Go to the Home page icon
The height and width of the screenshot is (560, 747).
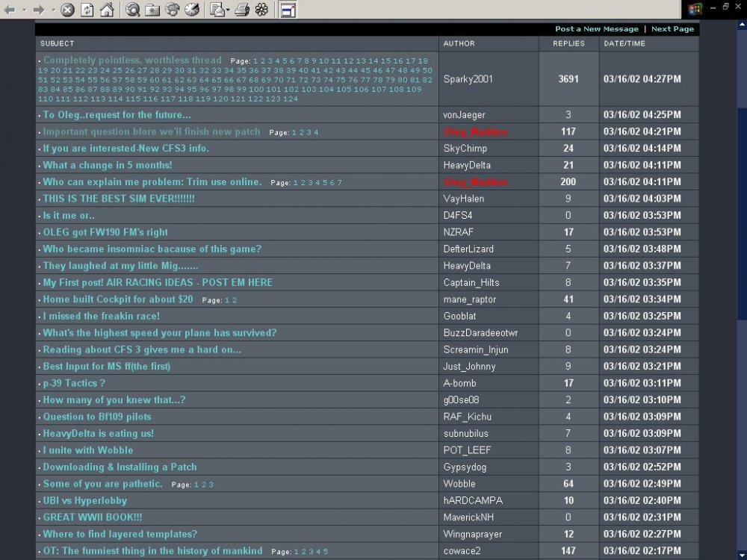(107, 10)
